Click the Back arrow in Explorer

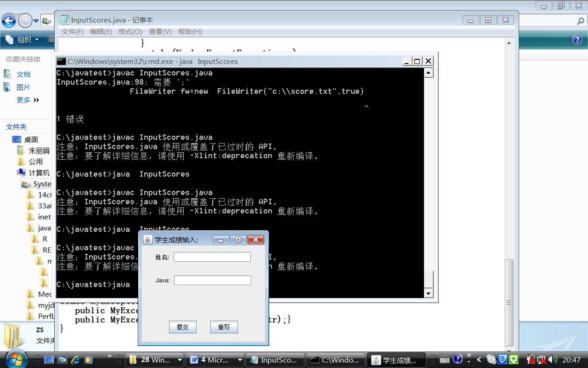(x=9, y=20)
